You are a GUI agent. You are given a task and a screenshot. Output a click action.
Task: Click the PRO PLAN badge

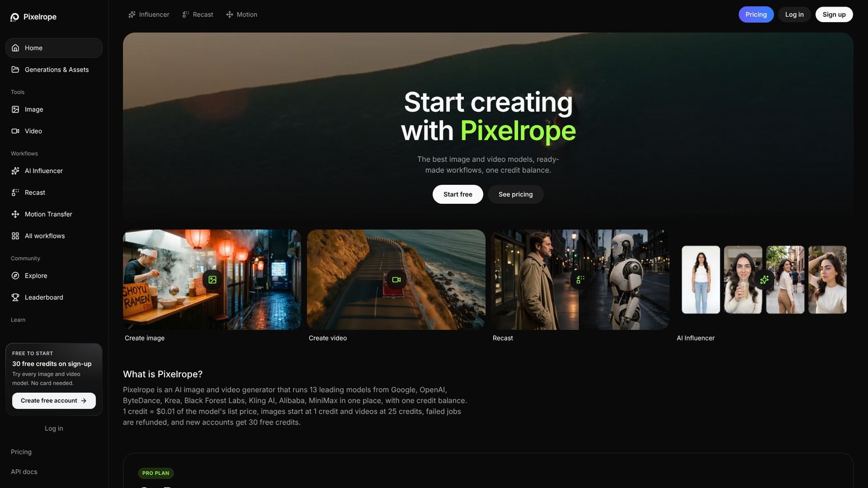tap(156, 473)
